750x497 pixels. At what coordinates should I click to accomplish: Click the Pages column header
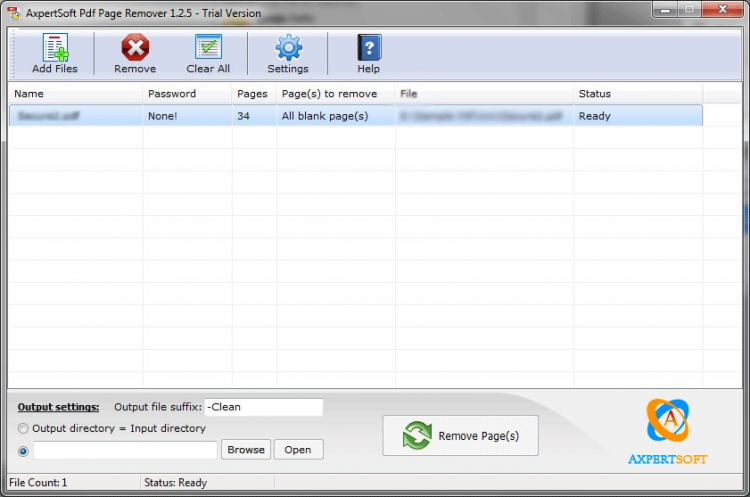(254, 94)
